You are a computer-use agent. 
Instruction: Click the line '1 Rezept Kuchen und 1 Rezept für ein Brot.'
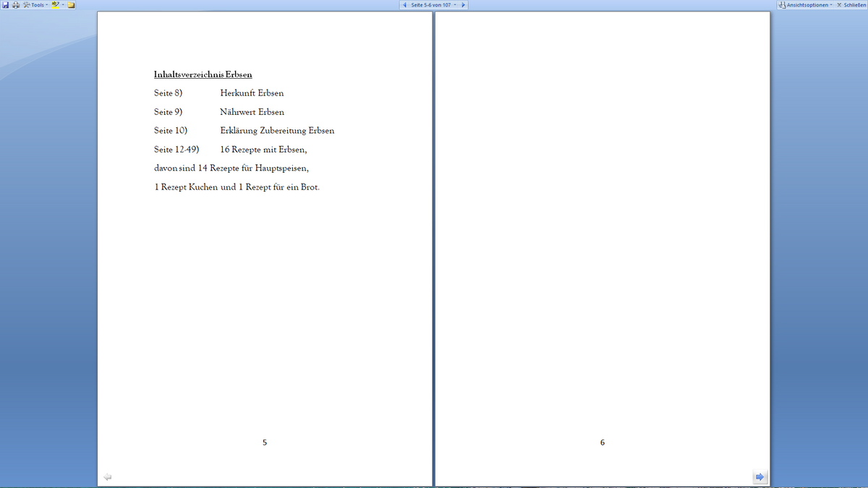tap(237, 187)
